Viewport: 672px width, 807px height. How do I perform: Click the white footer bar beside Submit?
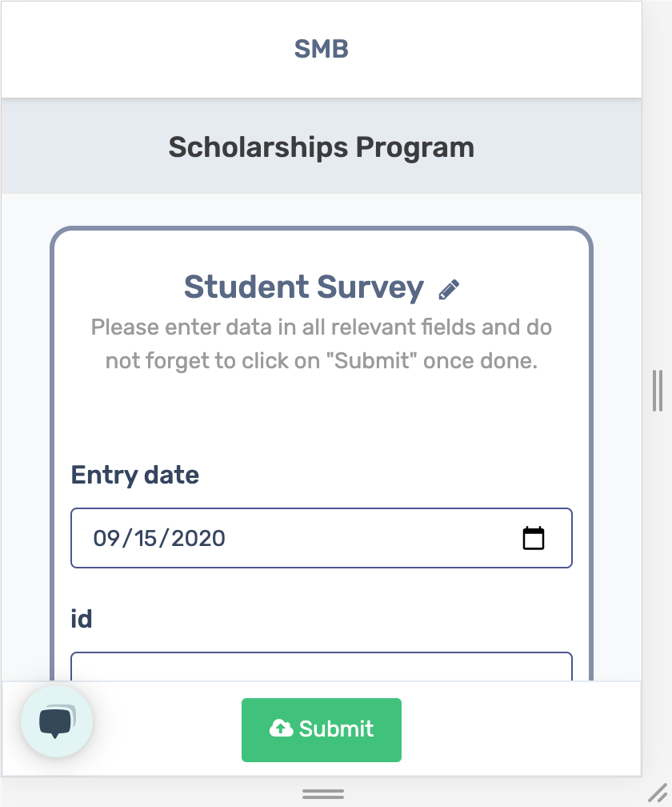pos(519,729)
